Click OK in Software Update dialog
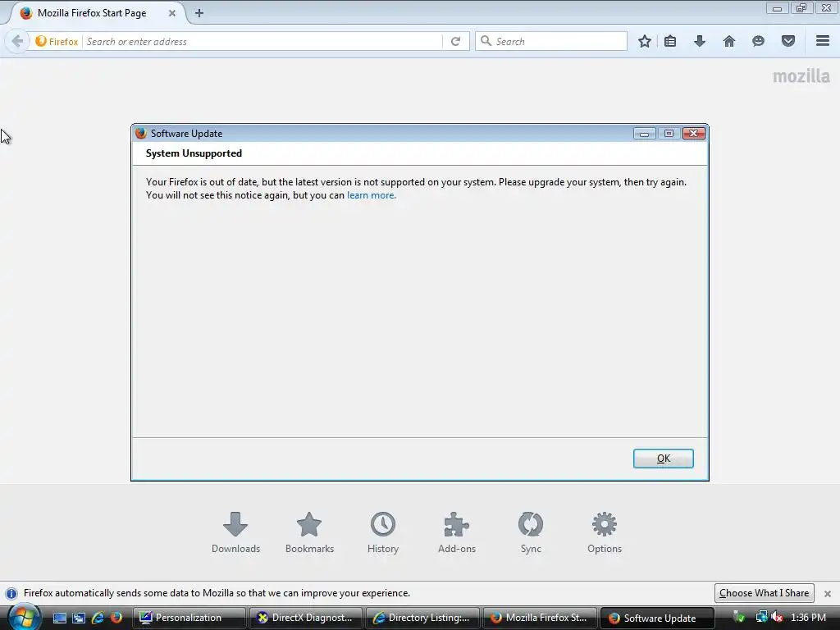Viewport: 840px width, 630px height. [663, 459]
